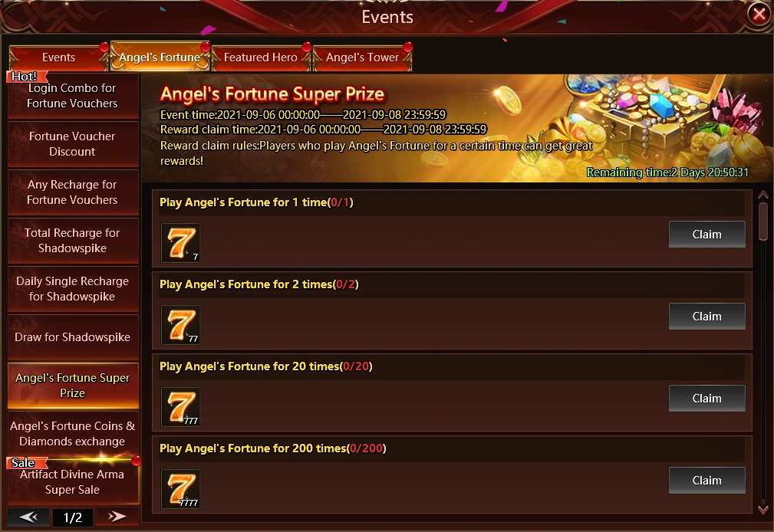Select Login Combo for Fortune Vouchers event
Image resolution: width=774 pixels, height=532 pixels.
click(x=73, y=96)
